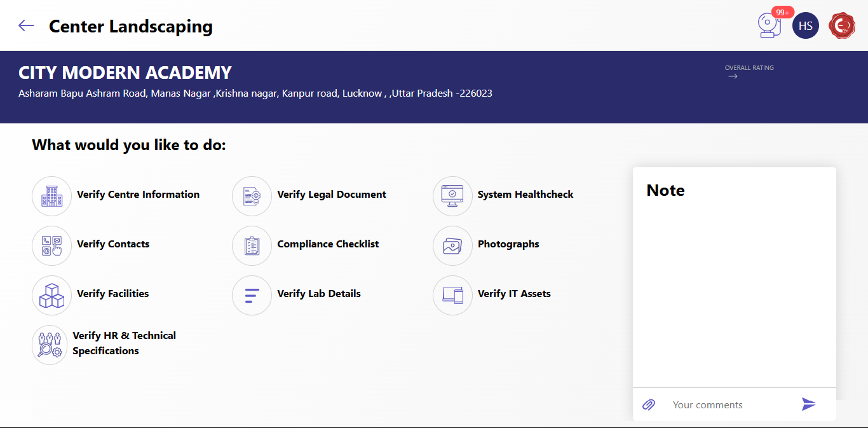Click the Compliance Checklist clipboard icon

[252, 245]
